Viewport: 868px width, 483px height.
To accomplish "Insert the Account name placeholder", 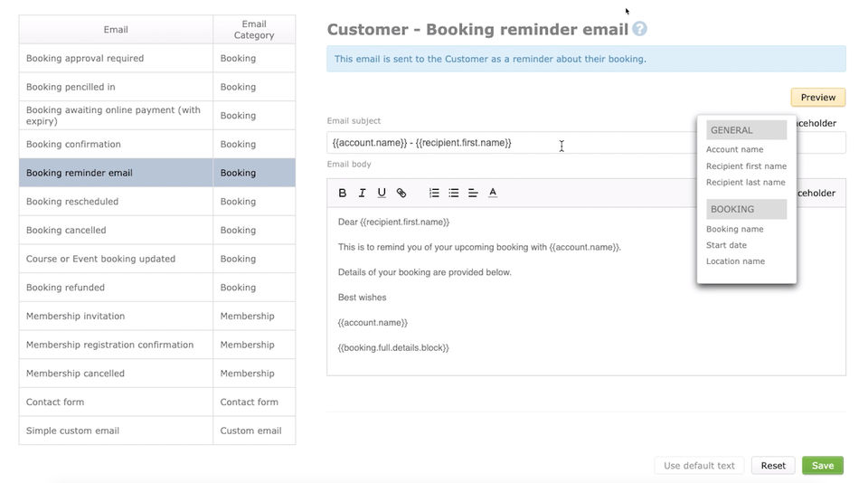I will pyautogui.click(x=734, y=150).
